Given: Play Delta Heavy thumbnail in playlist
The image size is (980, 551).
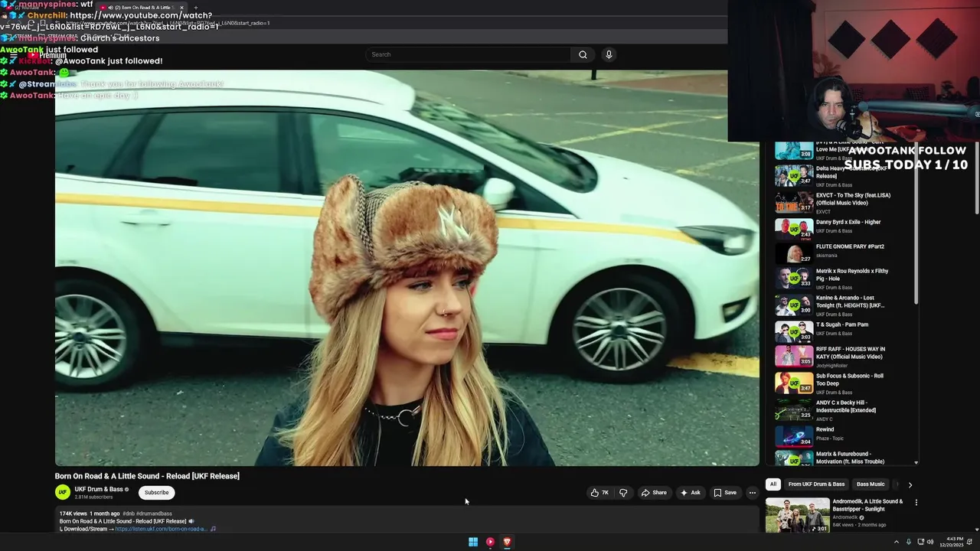Looking at the screenshot, I should [794, 175].
